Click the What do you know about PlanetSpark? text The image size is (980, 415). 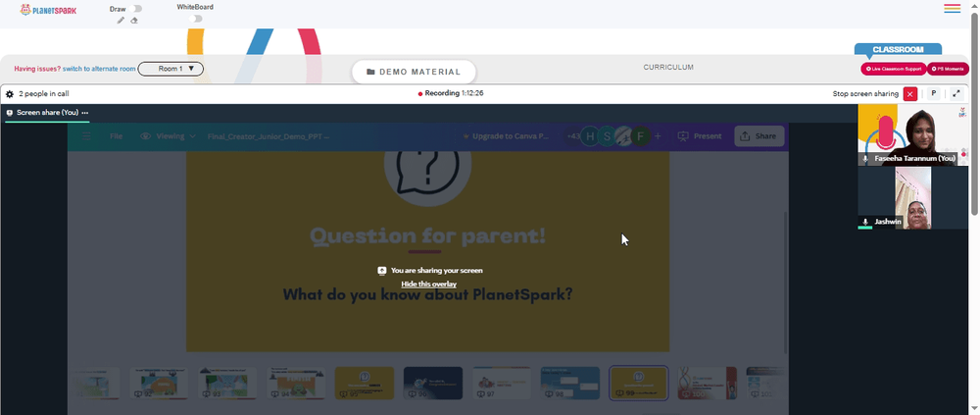point(427,294)
